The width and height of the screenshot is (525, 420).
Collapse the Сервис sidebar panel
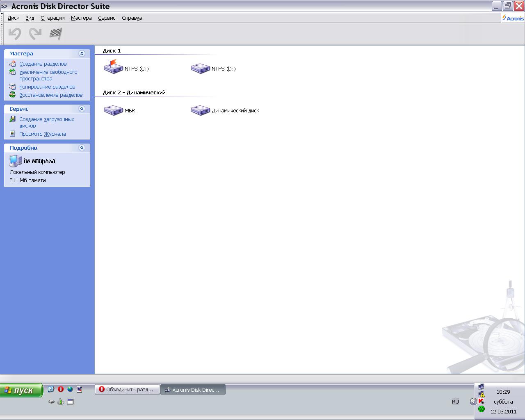(x=82, y=109)
